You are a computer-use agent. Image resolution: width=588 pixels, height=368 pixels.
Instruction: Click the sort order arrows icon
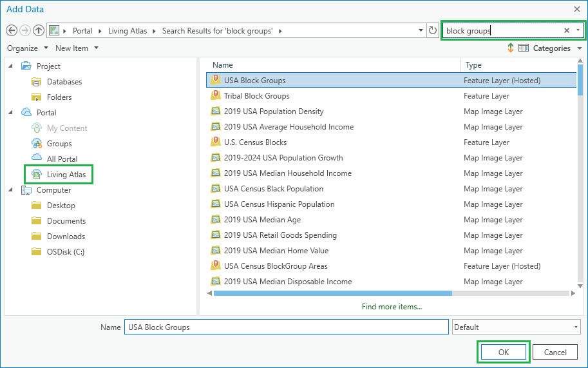pyautogui.click(x=510, y=48)
